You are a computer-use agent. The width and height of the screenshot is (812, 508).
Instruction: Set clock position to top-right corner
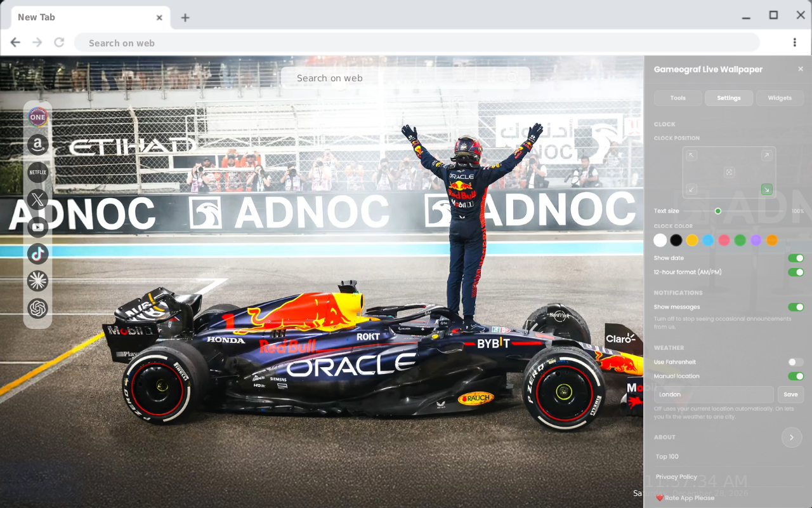click(767, 156)
